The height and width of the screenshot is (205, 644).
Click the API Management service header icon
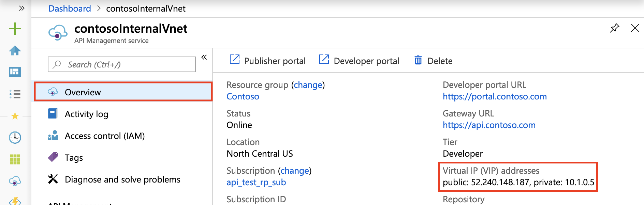[x=58, y=33]
